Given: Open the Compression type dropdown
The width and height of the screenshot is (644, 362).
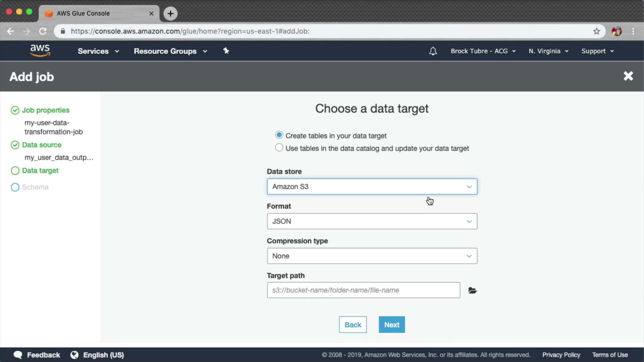Looking at the screenshot, I should point(372,256).
